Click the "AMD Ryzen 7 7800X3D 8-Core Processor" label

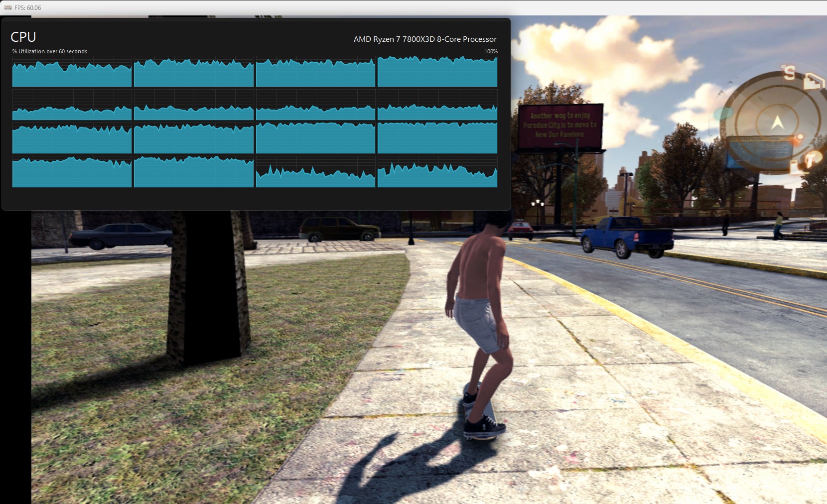425,39
